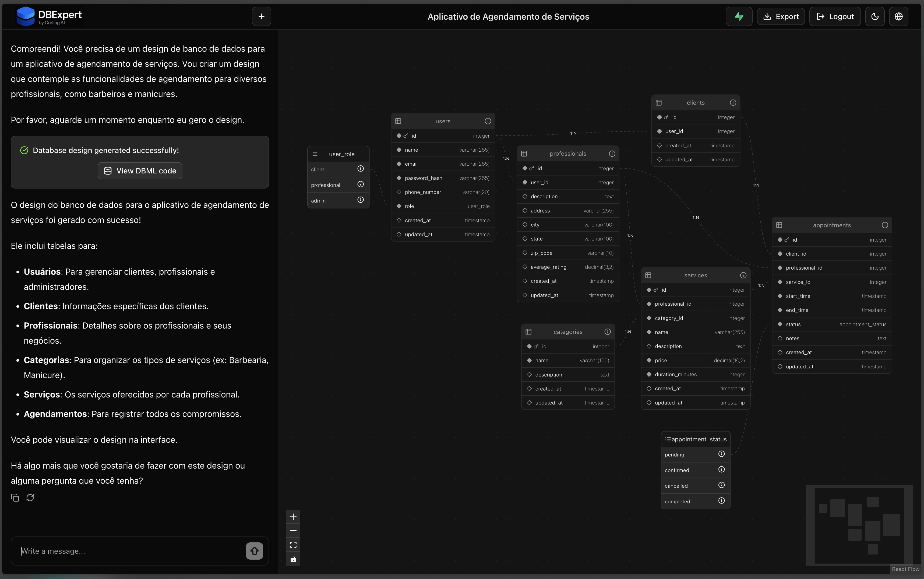Toggle dark mode moon icon
The image size is (924, 579).
pyautogui.click(x=875, y=16)
